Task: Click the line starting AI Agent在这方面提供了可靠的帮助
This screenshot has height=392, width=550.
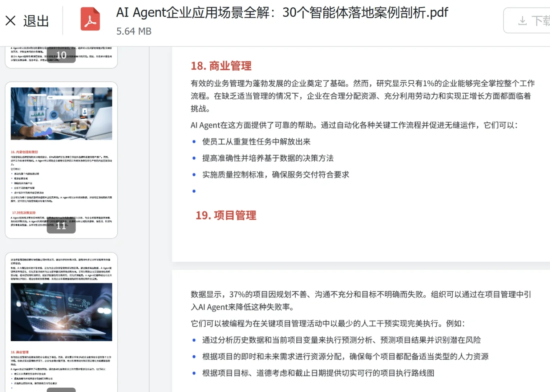Action: pyautogui.click(x=354, y=125)
